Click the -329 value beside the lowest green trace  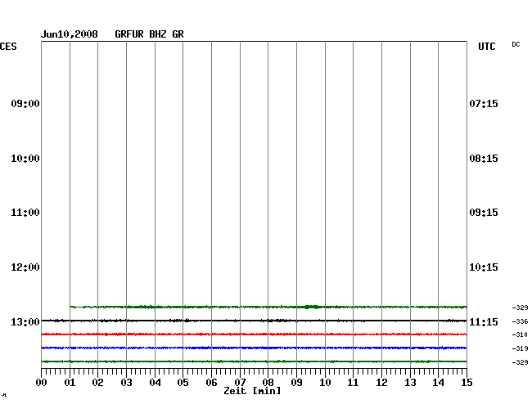520,362
